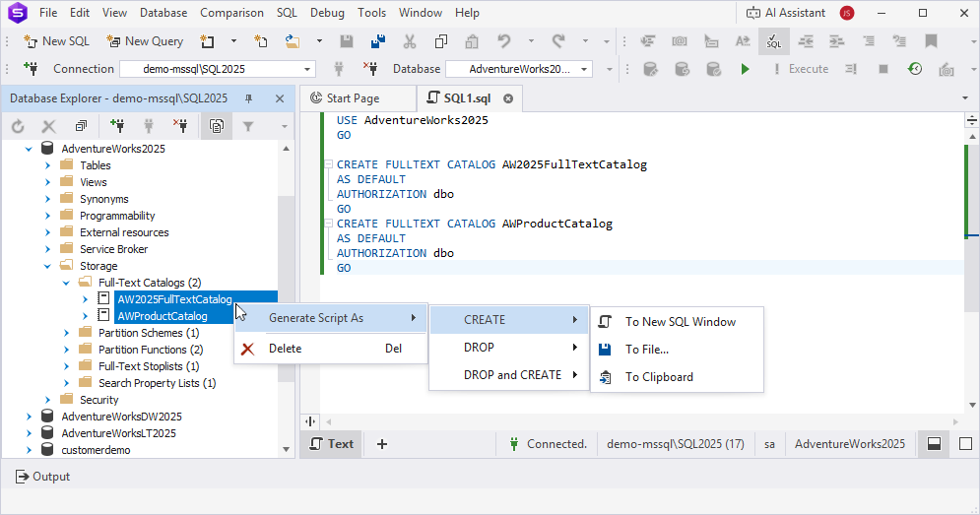980x515 pixels.
Task: Open the Execution History clock icon
Action: [915, 69]
